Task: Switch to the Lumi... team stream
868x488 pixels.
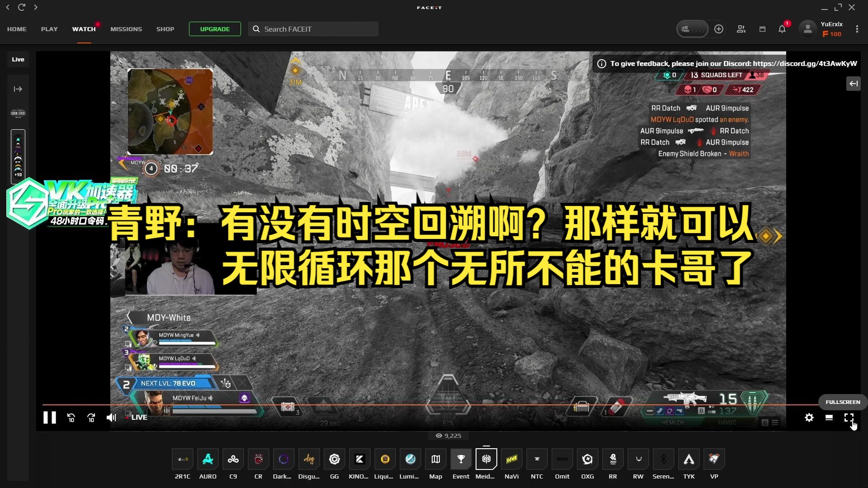Action: pos(410,459)
